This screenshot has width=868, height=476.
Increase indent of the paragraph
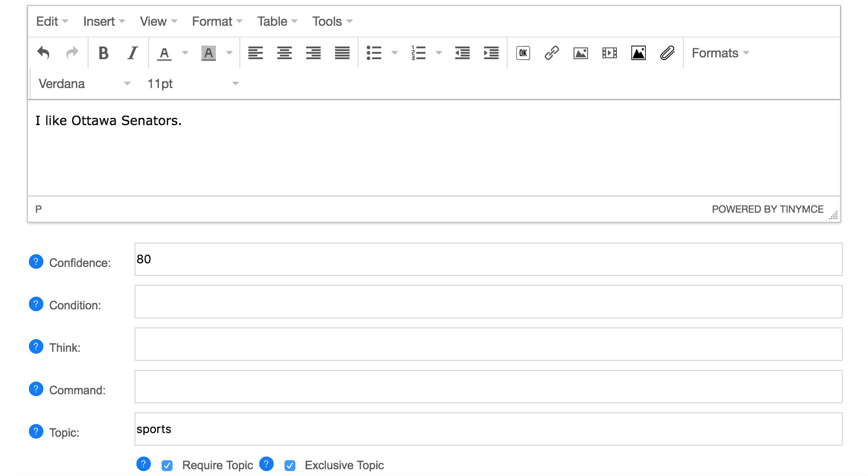point(491,53)
